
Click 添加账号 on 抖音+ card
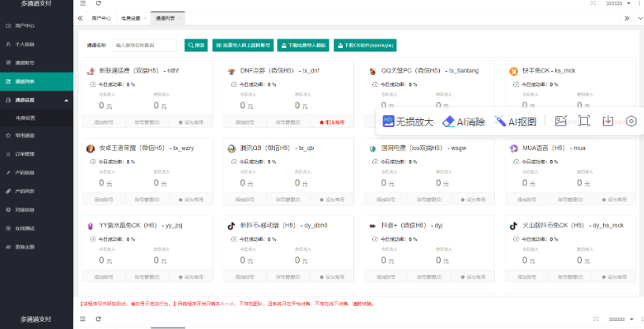[385, 277]
